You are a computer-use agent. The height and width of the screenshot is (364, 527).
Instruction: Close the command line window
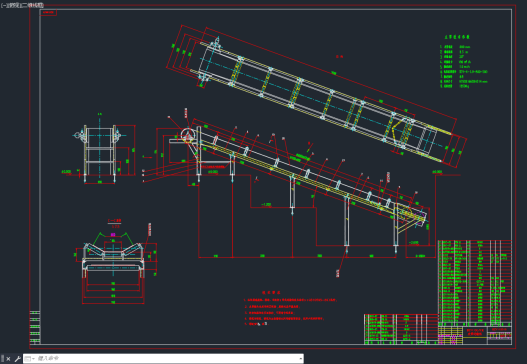9,359
